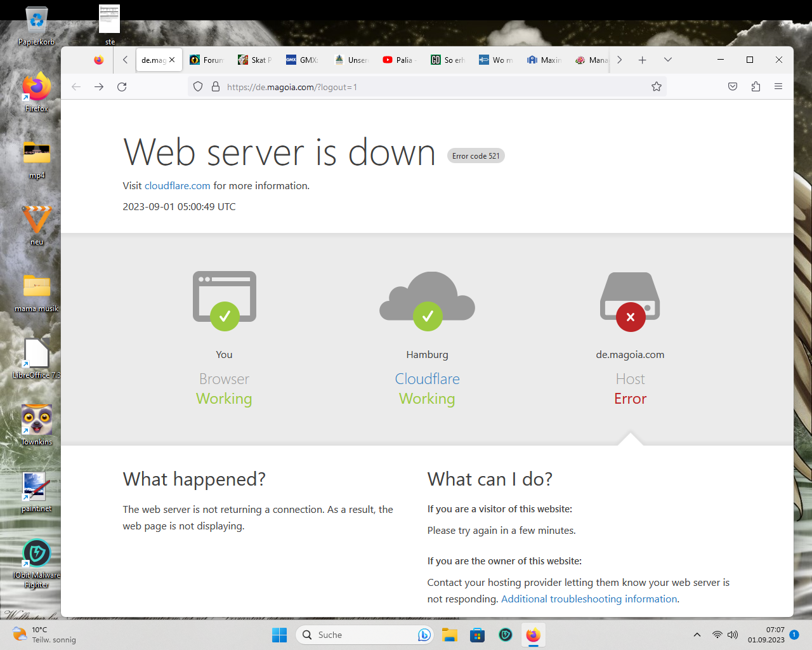Open the mp4 desktop file
This screenshot has height=650, width=812.
coord(36,159)
